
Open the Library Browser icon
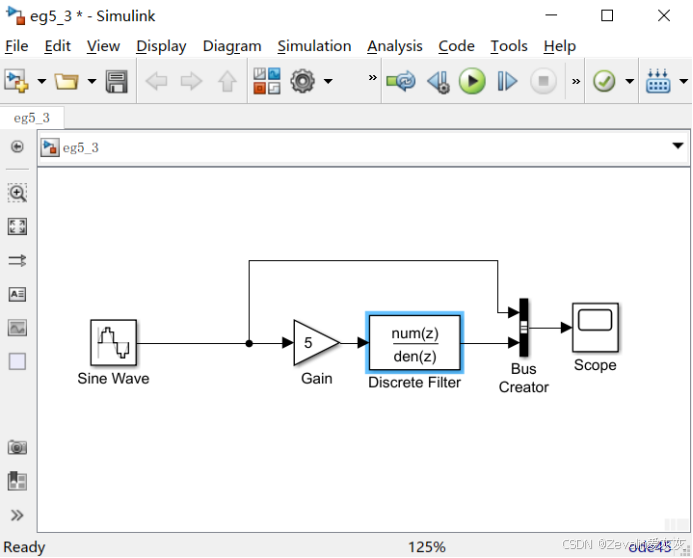tap(267, 81)
